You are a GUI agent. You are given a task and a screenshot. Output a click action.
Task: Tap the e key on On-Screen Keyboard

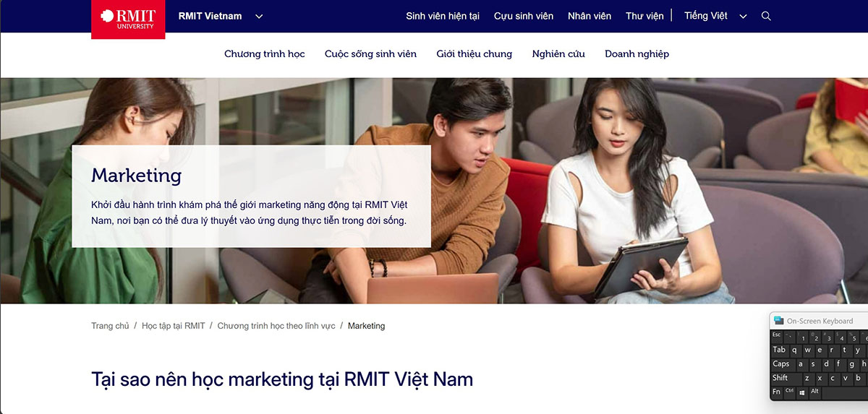[822, 351]
